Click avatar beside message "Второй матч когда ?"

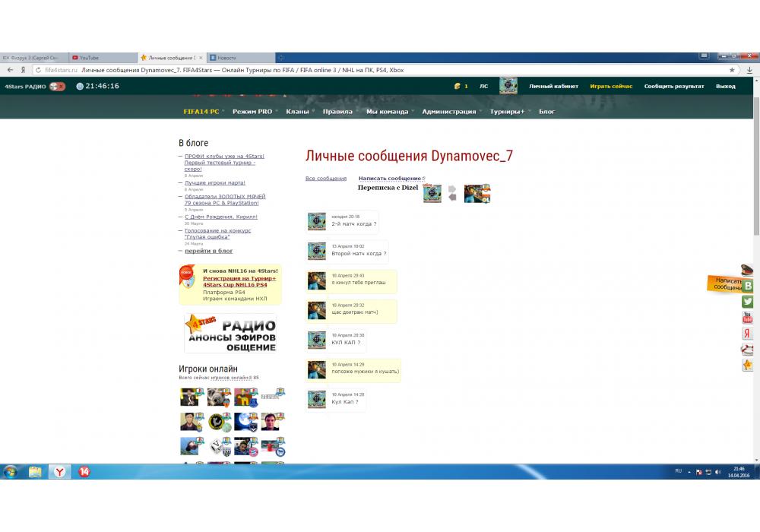(x=316, y=251)
